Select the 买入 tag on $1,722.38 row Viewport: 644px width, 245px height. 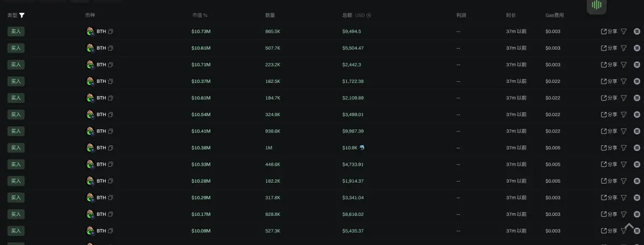[x=16, y=81]
